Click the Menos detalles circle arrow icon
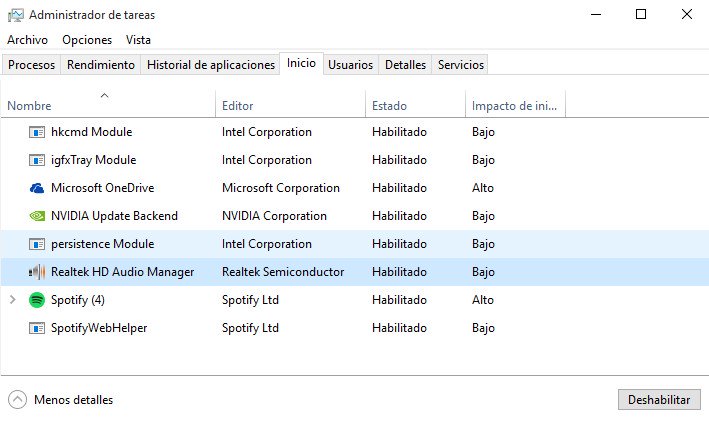Screen dimensions: 709x423 point(17,399)
